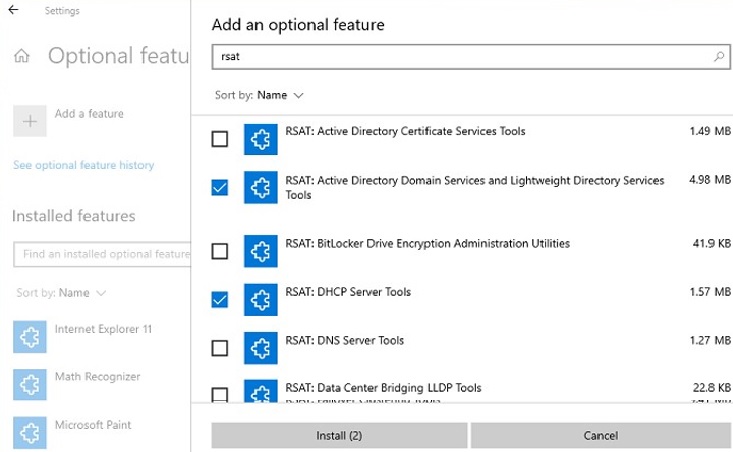The image size is (733, 452).
Task: Click the plus icon for Add a feature
Action: [x=30, y=120]
